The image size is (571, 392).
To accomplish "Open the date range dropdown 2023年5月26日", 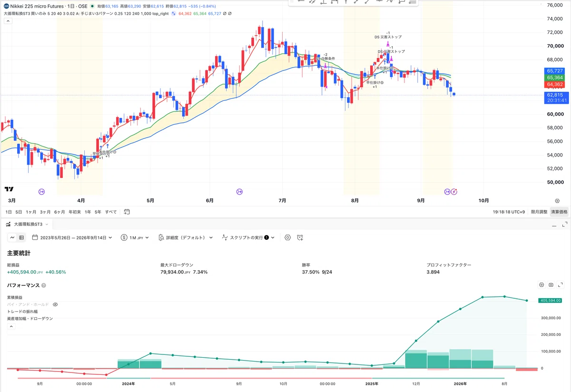I will click(72, 237).
